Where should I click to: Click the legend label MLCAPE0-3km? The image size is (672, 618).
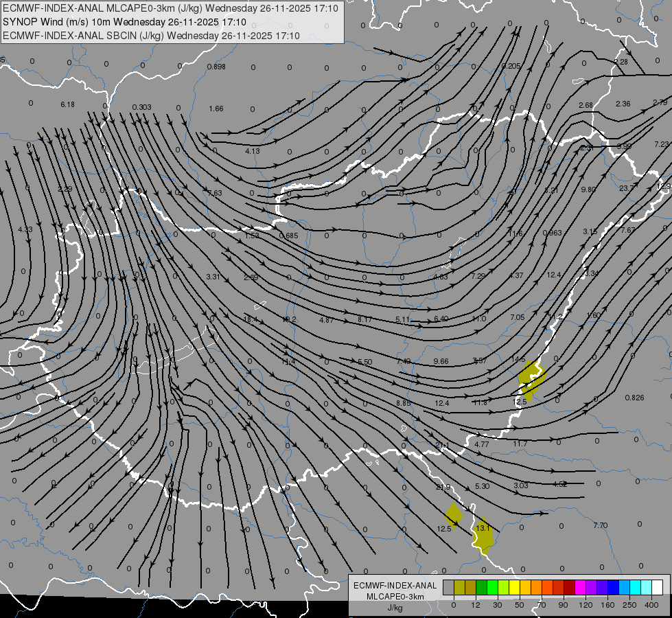395,597
